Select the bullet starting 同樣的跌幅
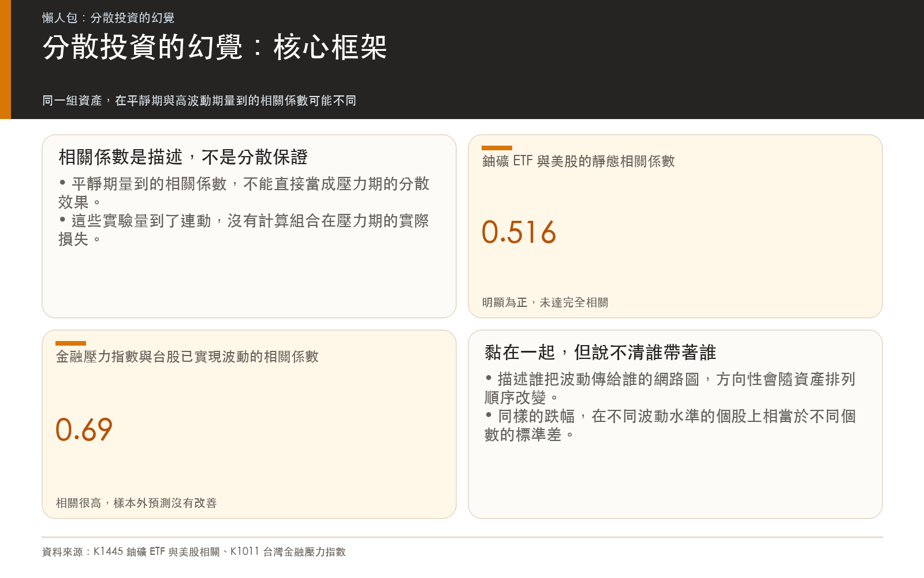Viewport: 924px width, 578px height. 670,425
